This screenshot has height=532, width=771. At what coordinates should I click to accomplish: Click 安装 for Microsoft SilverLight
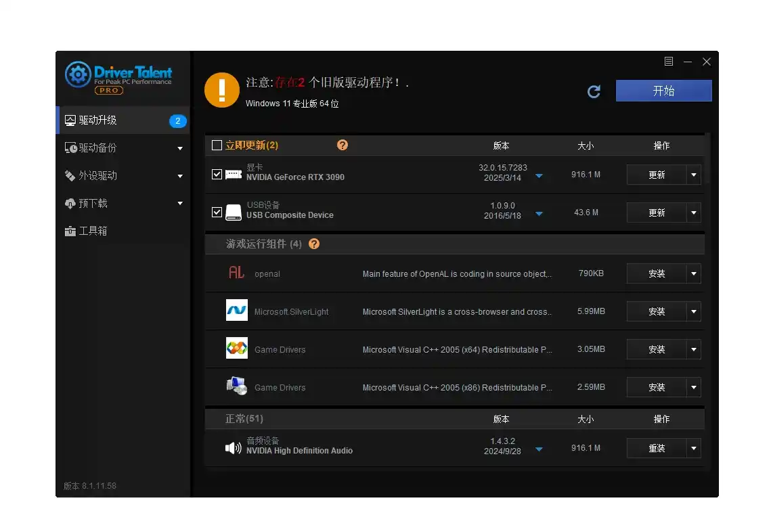pyautogui.click(x=657, y=311)
